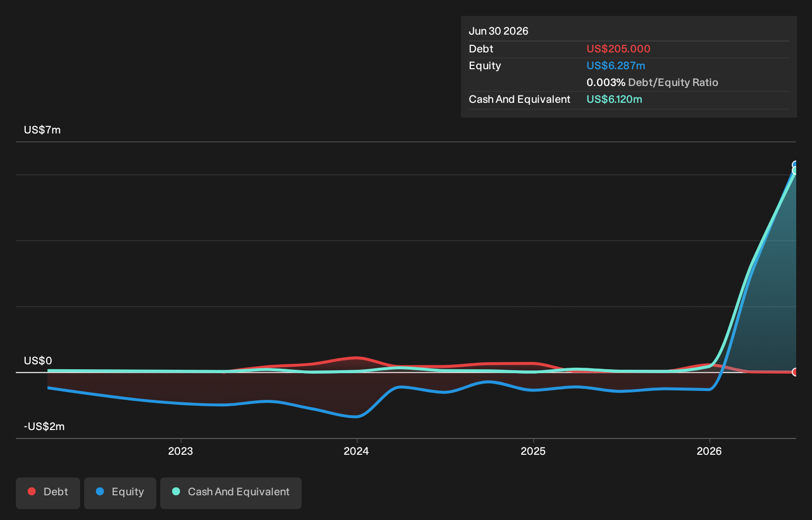Click the 2023 x-axis label
The height and width of the screenshot is (520, 812).
(x=180, y=451)
